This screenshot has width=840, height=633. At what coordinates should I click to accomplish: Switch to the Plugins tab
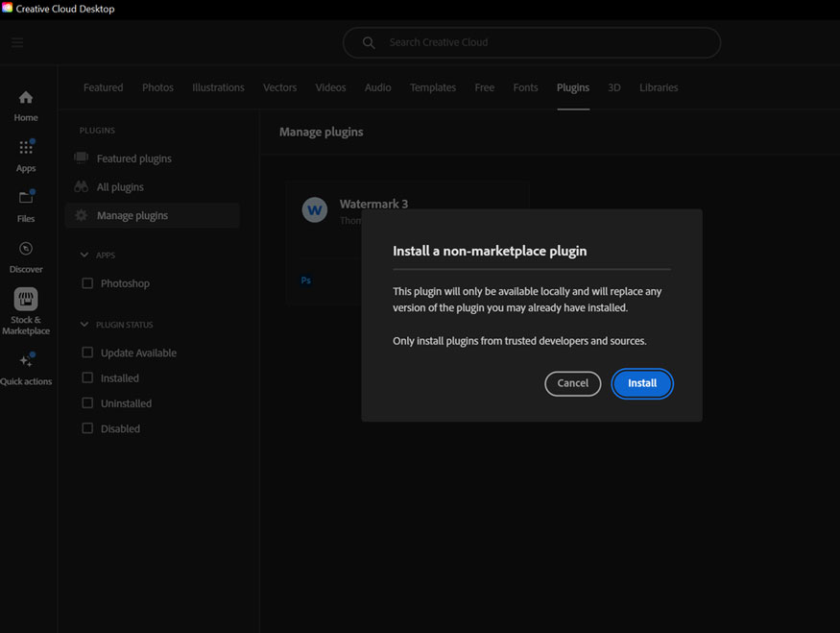click(572, 87)
